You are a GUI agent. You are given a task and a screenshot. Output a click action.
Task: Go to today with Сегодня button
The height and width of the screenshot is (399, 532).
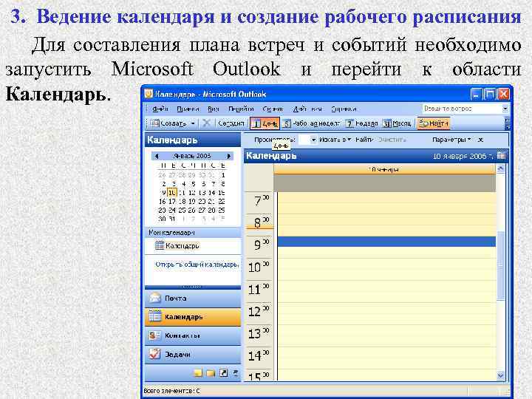[231, 123]
